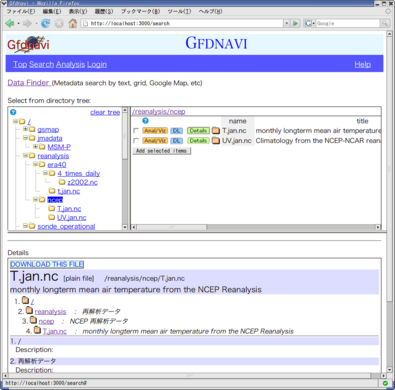Check the UV.jan.nc row checkbox

tap(136, 141)
